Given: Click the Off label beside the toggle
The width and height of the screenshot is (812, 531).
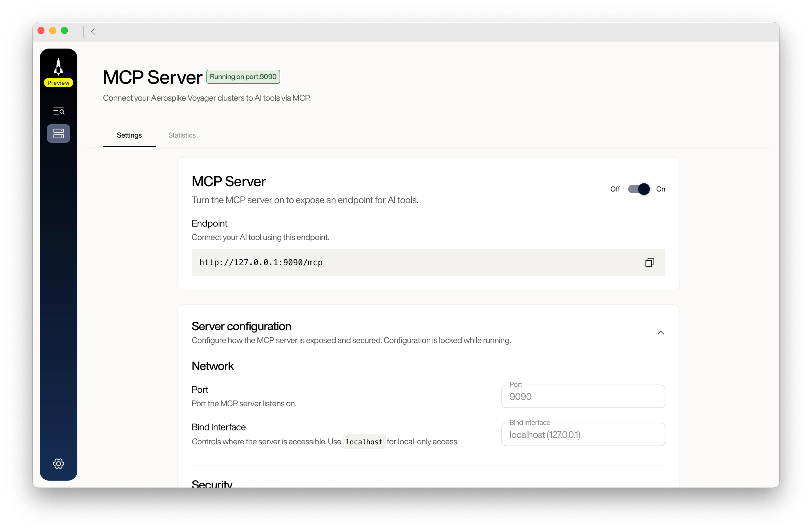Looking at the screenshot, I should (x=615, y=189).
